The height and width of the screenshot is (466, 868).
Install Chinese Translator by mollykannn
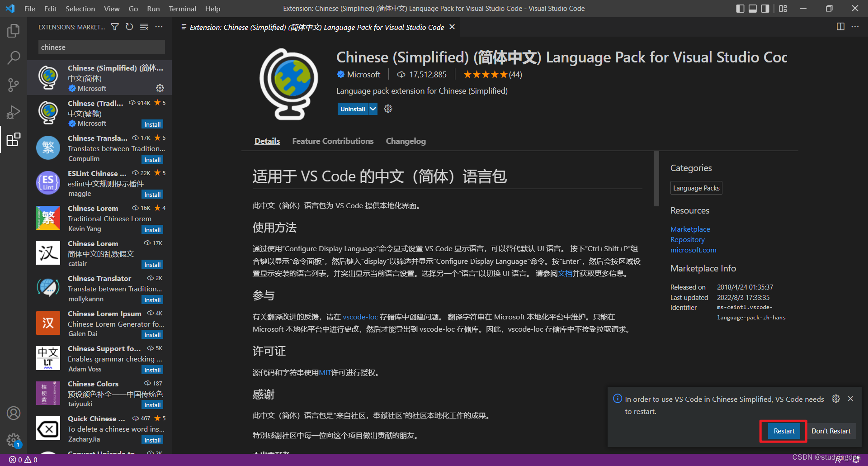click(152, 300)
